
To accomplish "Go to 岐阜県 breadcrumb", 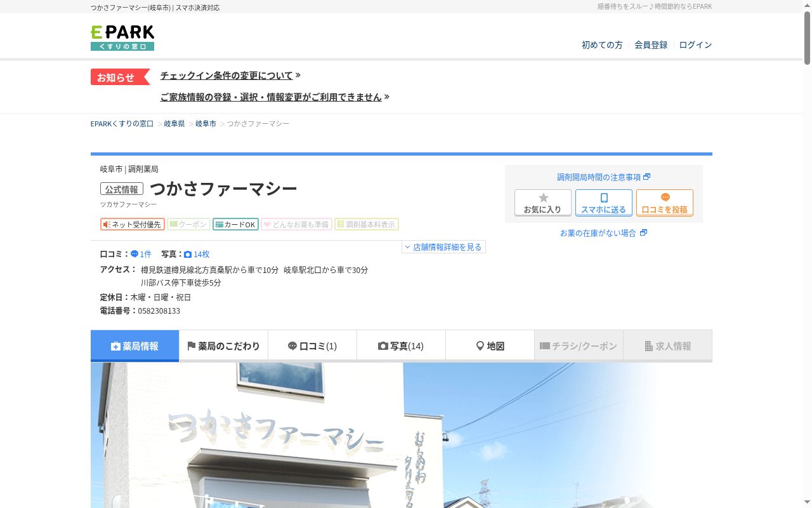I will coord(174,124).
